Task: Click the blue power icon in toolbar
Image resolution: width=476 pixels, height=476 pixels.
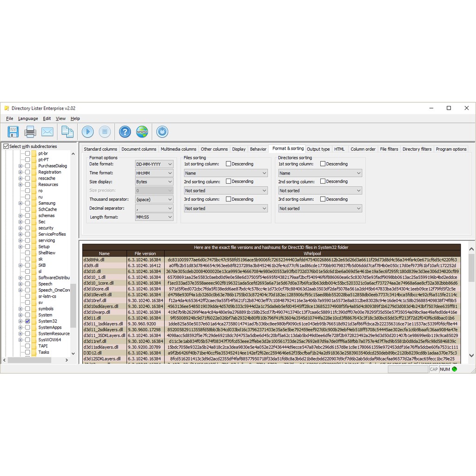Action: coord(162,132)
